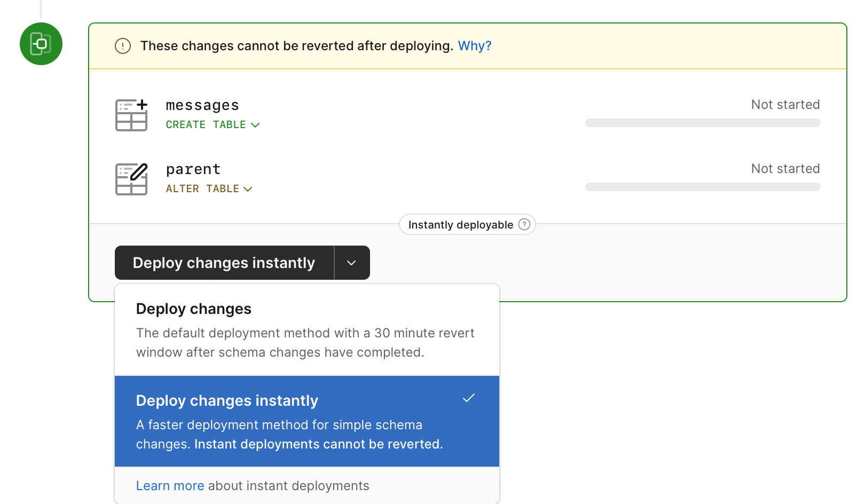The height and width of the screenshot is (504, 865).
Task: Click the messages table name
Action: pos(202,105)
